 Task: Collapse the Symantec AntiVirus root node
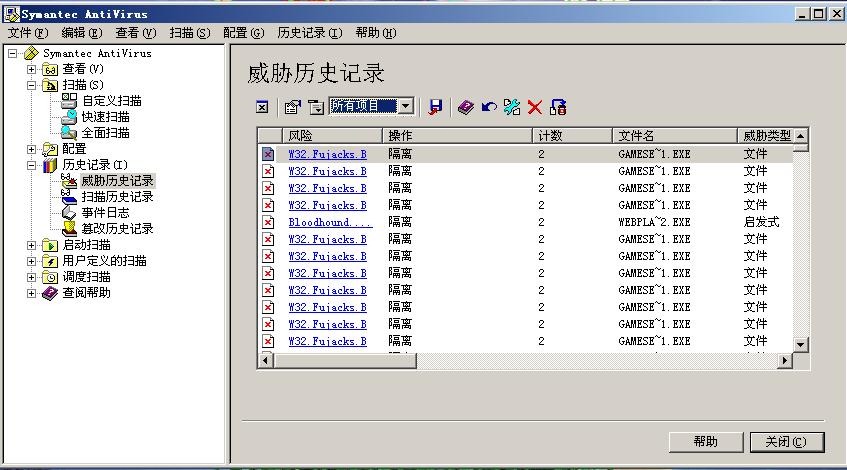point(12,53)
